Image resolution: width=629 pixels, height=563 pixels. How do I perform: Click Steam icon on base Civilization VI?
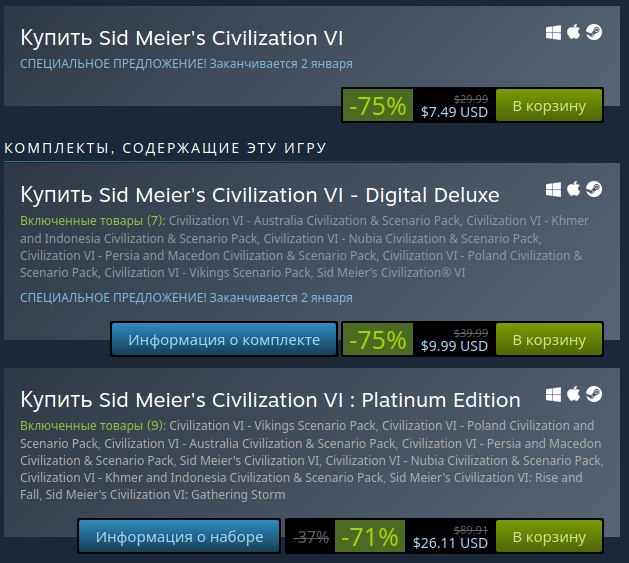(x=594, y=32)
